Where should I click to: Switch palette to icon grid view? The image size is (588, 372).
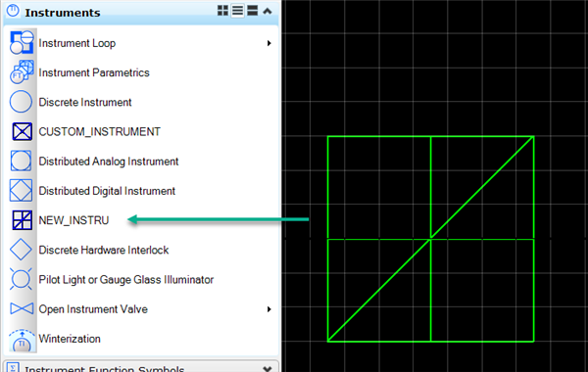[222, 11]
